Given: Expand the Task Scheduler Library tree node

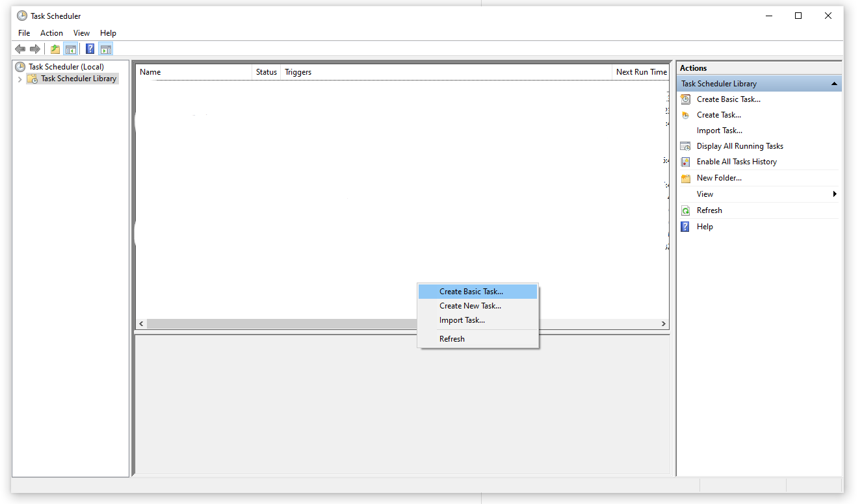Looking at the screenshot, I should point(20,78).
